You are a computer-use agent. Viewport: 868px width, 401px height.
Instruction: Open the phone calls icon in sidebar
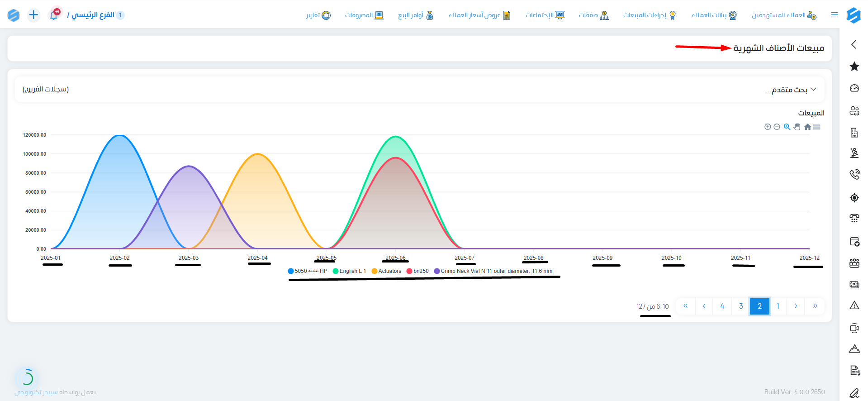click(x=854, y=174)
